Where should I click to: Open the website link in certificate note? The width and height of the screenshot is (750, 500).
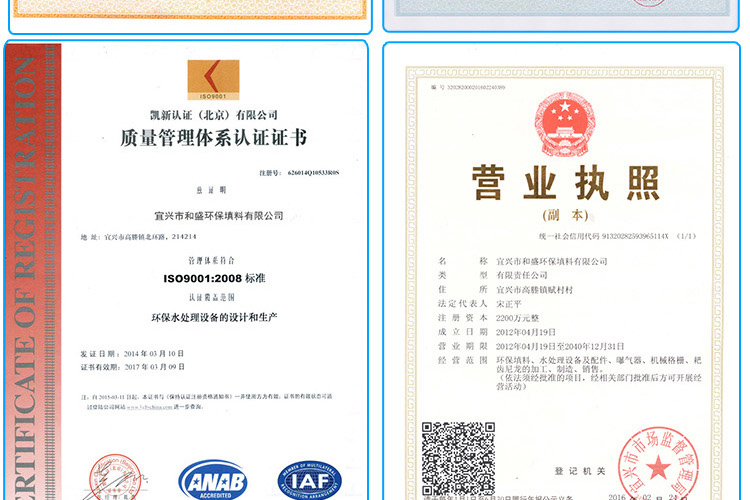(149, 407)
